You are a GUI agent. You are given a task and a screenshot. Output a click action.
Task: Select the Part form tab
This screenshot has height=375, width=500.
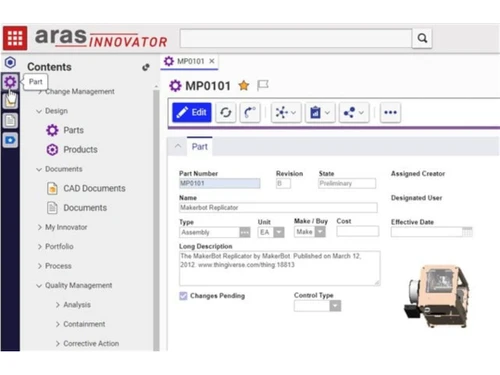pyautogui.click(x=200, y=147)
